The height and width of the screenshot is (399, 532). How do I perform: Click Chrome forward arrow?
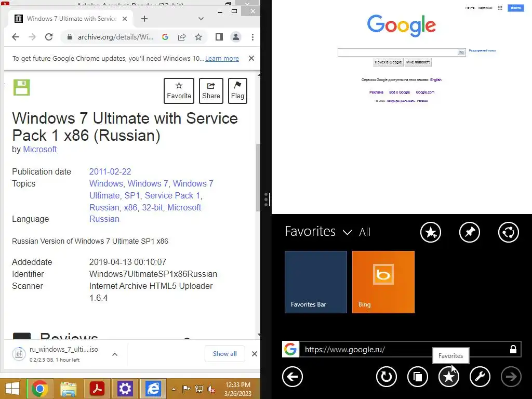click(x=32, y=37)
